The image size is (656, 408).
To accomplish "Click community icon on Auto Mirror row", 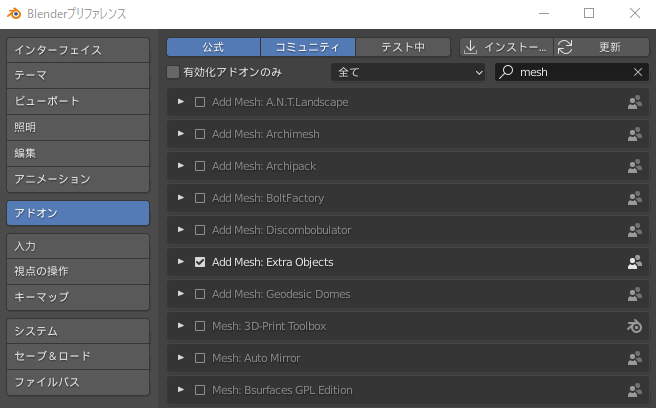I will tap(635, 358).
